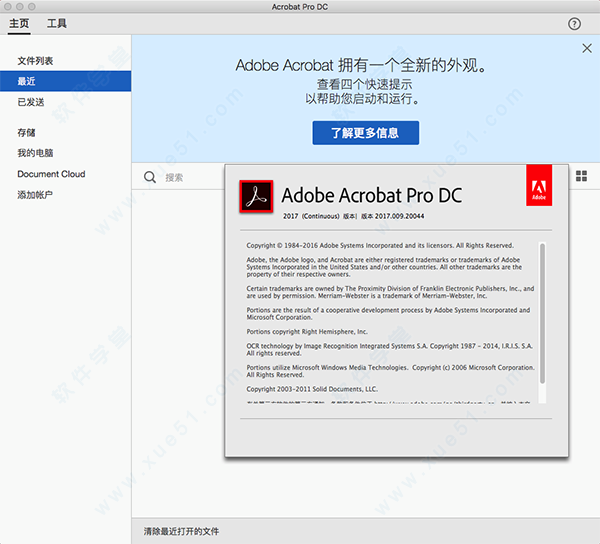
Task: Click the Adobe trademarks notice paragraph
Action: point(384,267)
